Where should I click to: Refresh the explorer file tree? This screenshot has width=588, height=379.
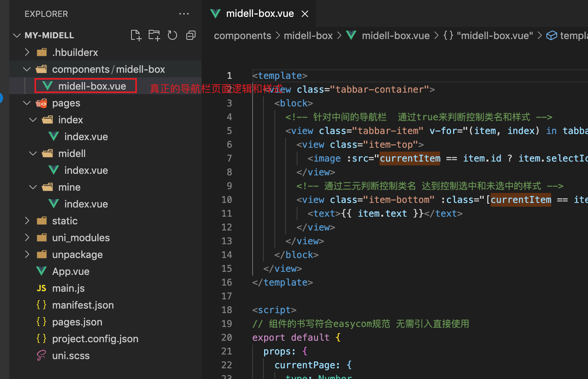(172, 35)
